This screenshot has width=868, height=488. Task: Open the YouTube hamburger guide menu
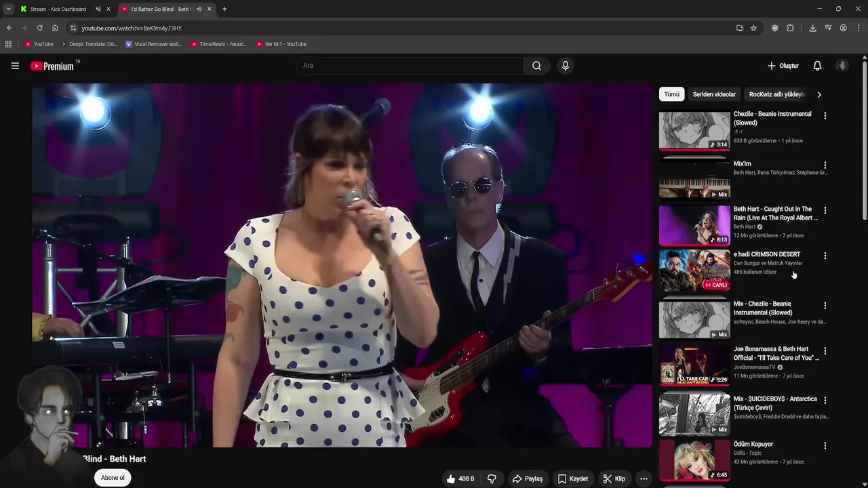pos(15,66)
